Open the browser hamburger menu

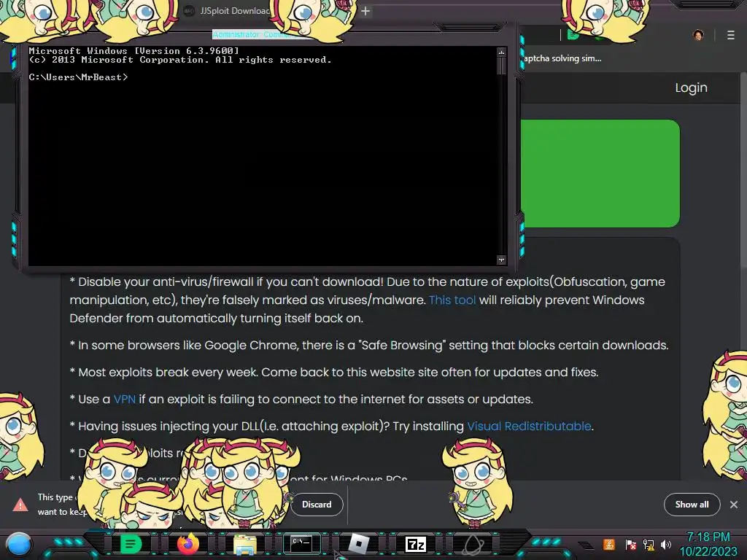(x=731, y=35)
